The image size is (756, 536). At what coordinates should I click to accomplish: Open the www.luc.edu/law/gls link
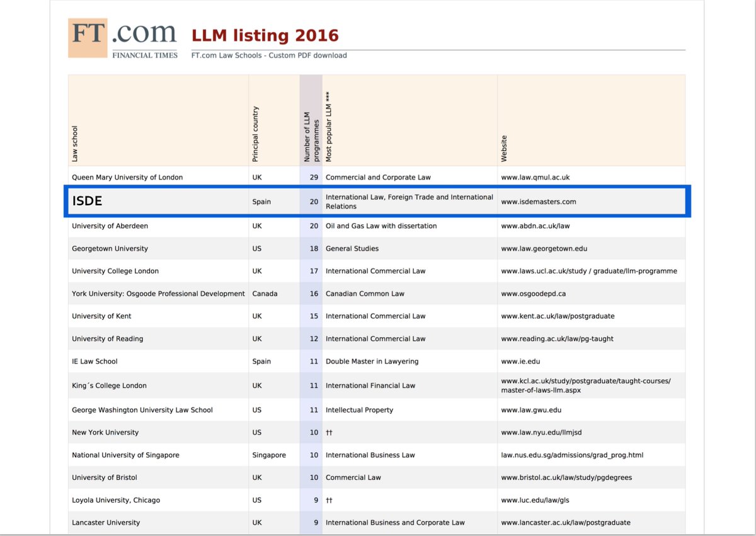coord(535,500)
